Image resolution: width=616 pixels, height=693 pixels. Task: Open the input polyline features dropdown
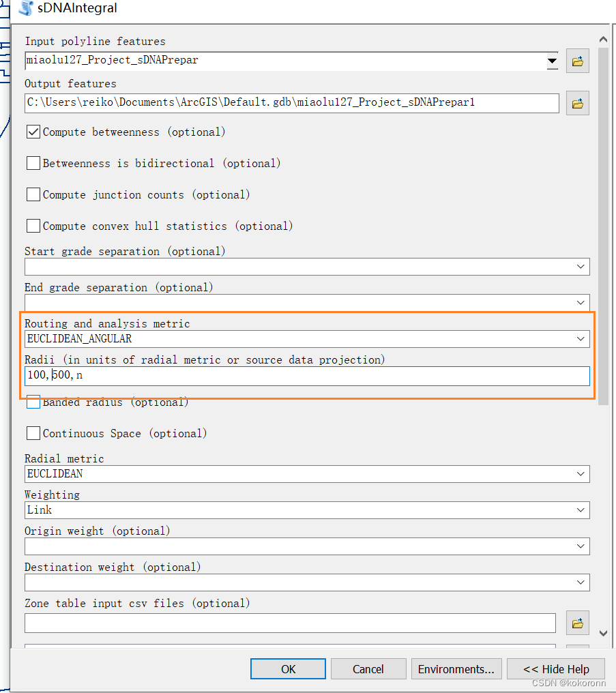pyautogui.click(x=552, y=61)
